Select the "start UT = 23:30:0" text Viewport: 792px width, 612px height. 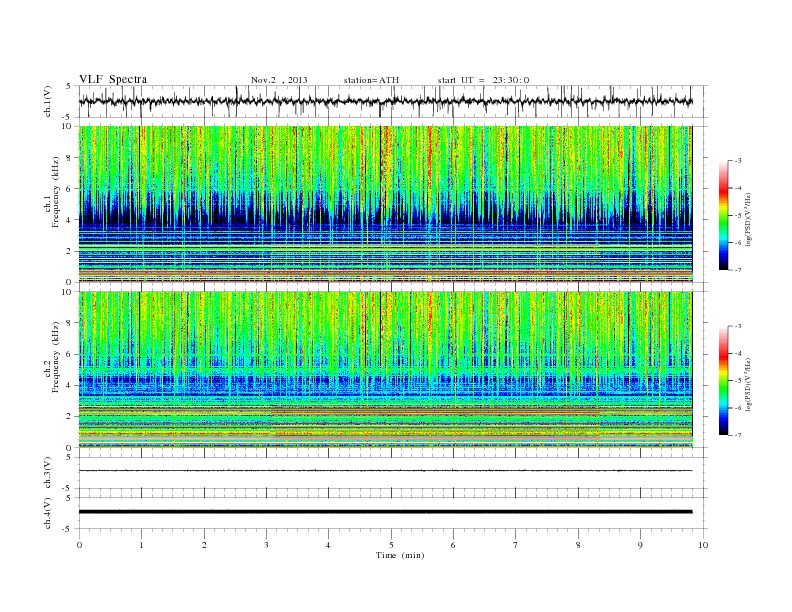483,80
